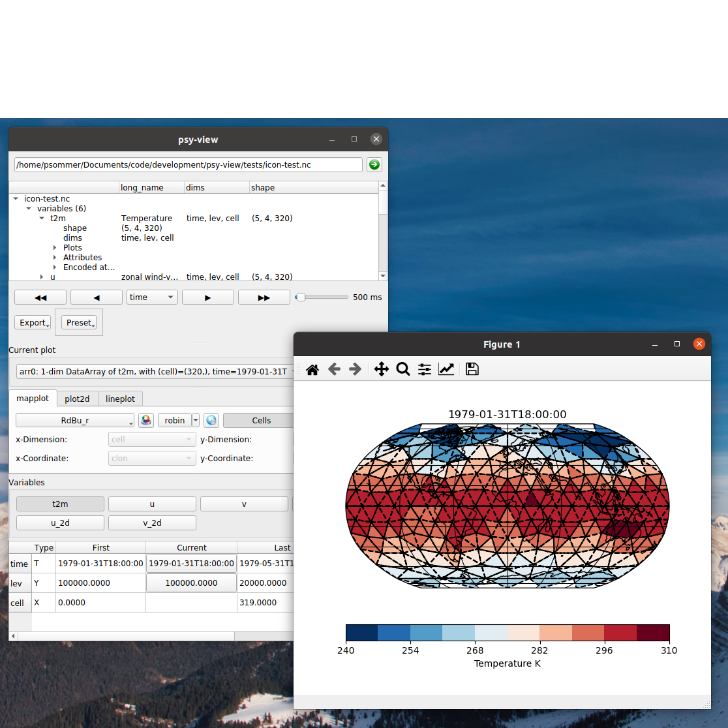Select the v_2d variable button
Screen dimensions: 728x728
pos(152,523)
